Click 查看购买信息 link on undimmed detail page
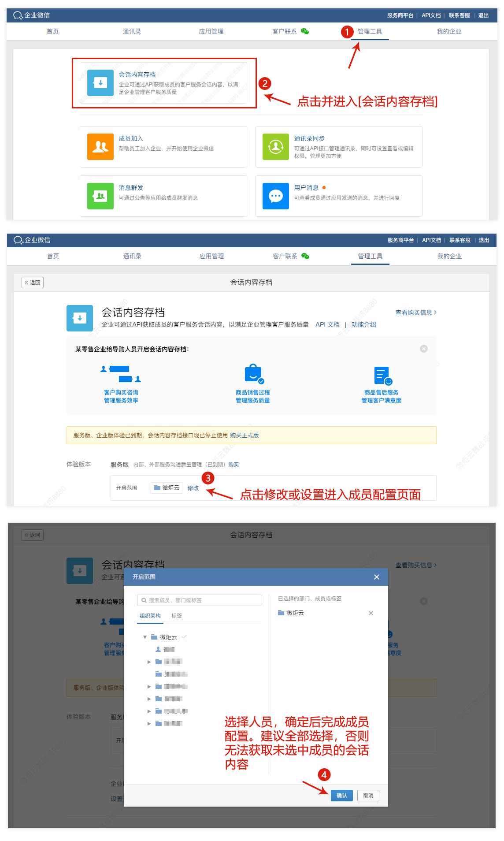The height and width of the screenshot is (841, 504). tap(416, 313)
